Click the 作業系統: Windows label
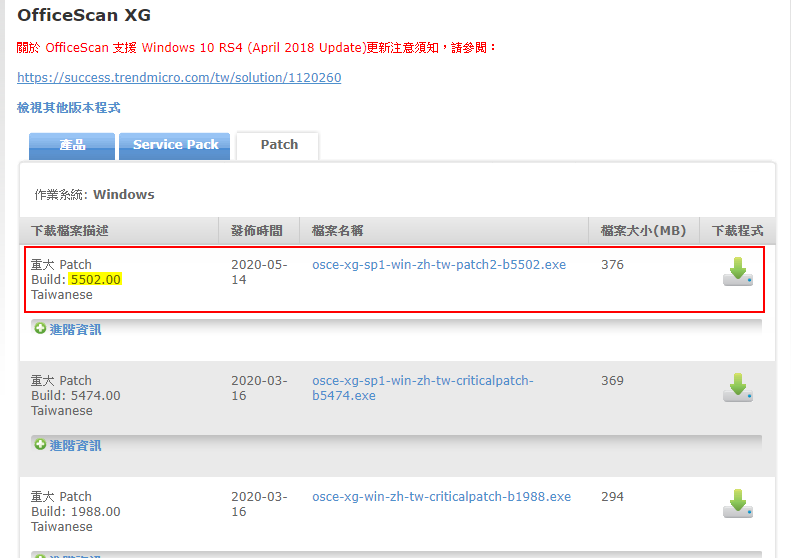Viewport: 791px width, 558px height. 94,195
